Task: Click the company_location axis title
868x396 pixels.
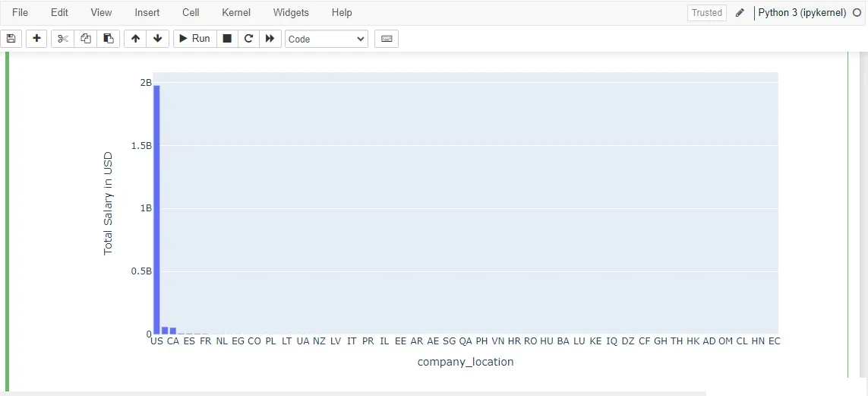Action: (466, 363)
